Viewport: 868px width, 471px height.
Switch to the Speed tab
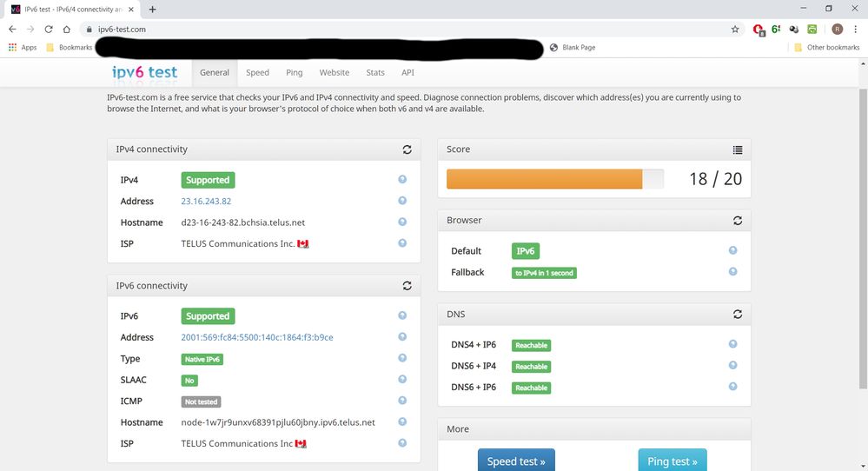tap(257, 73)
